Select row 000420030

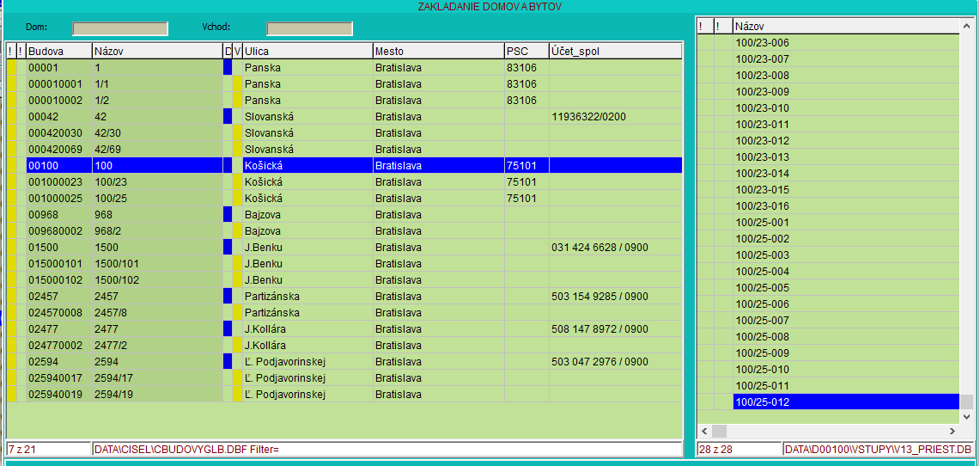click(x=344, y=132)
